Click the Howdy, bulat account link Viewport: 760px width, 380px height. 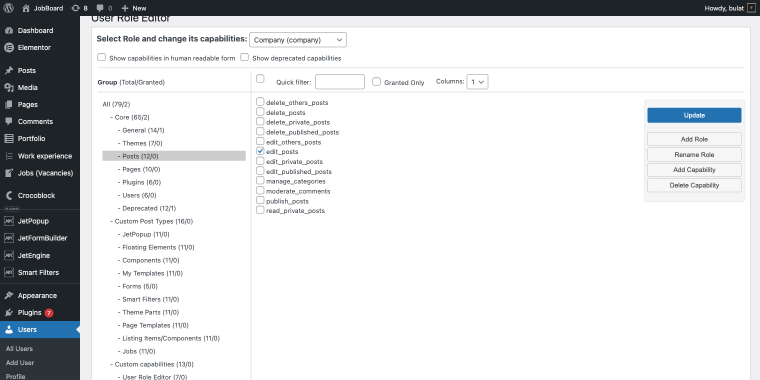pos(724,8)
